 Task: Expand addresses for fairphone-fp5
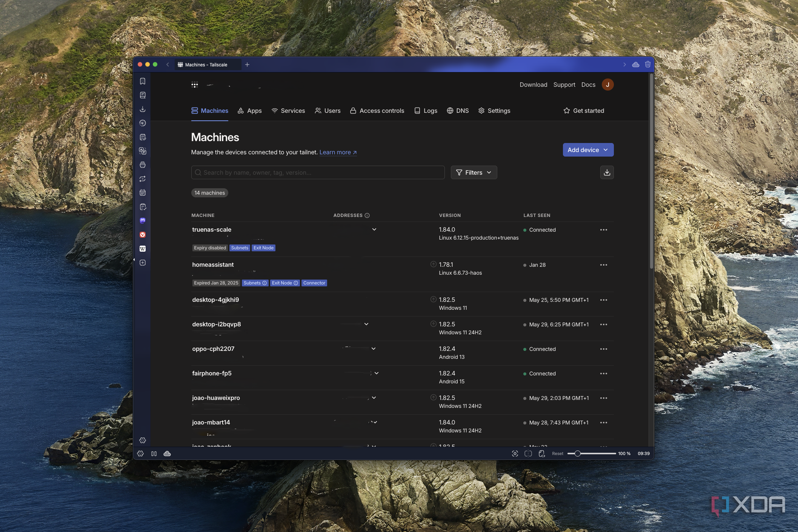pyautogui.click(x=377, y=373)
